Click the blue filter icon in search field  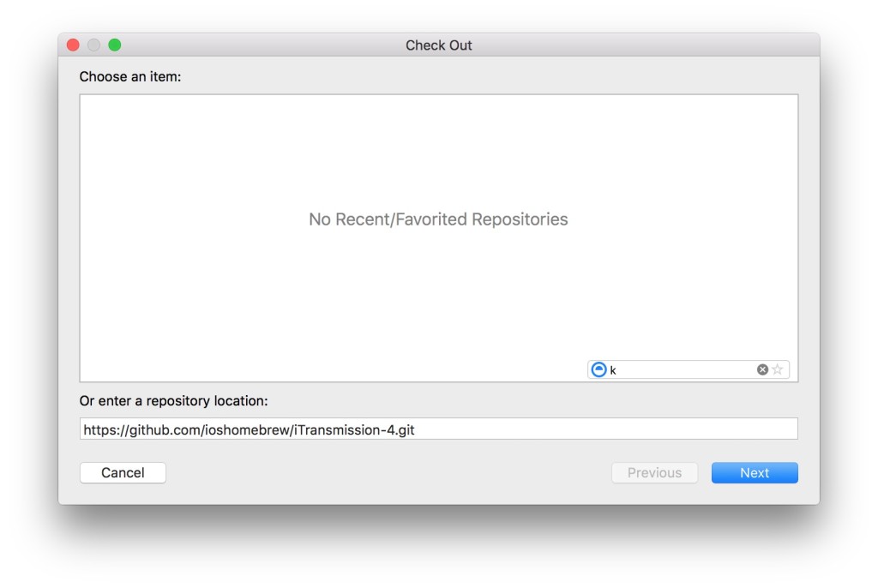(598, 369)
